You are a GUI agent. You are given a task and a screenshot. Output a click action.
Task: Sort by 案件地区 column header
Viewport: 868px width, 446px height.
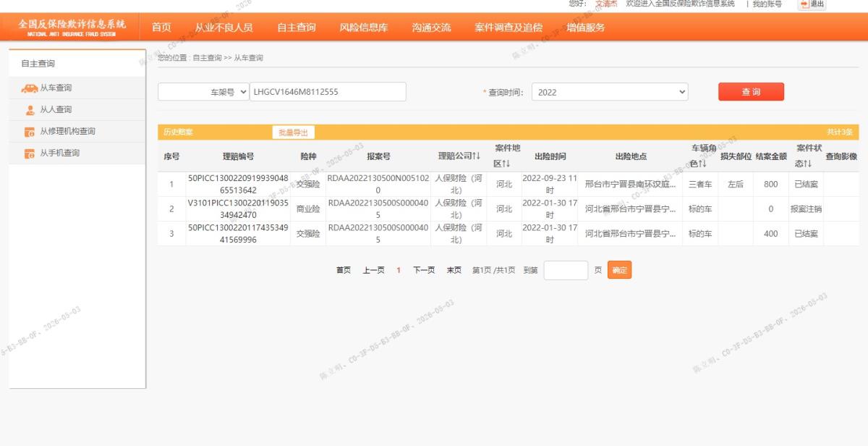pyautogui.click(x=507, y=156)
